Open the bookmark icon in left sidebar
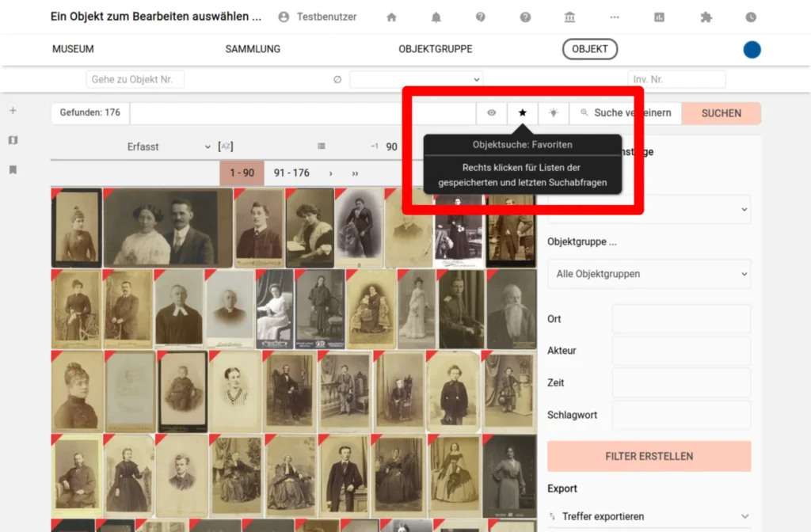This screenshot has width=811, height=532. tap(13, 169)
